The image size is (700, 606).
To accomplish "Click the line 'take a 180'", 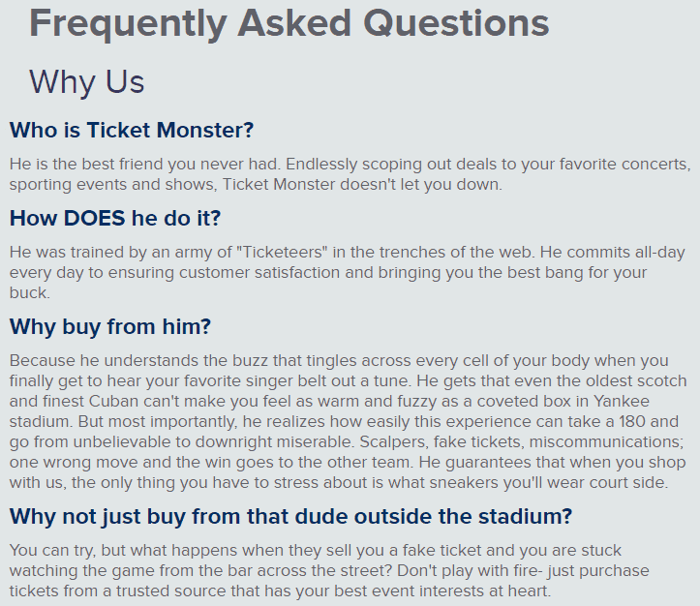I will pos(344,421).
